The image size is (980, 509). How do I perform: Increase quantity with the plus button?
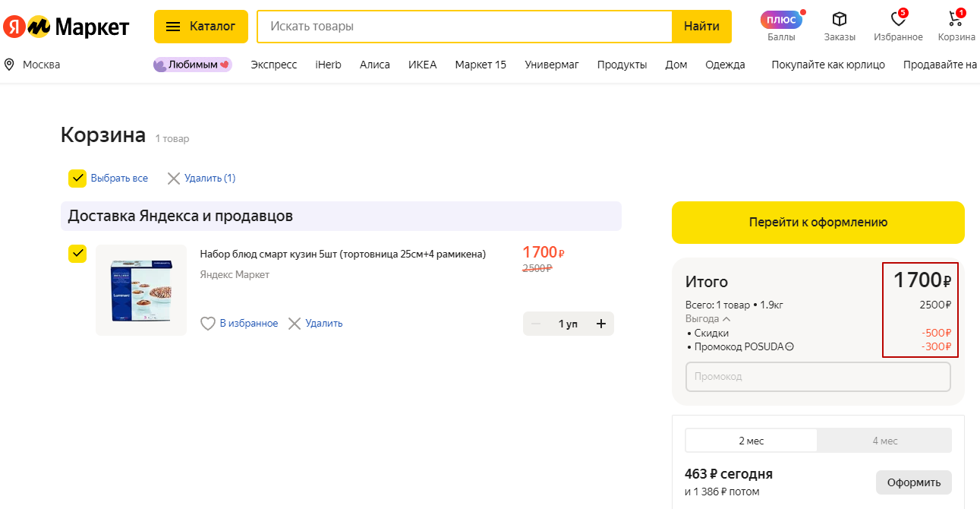601,324
